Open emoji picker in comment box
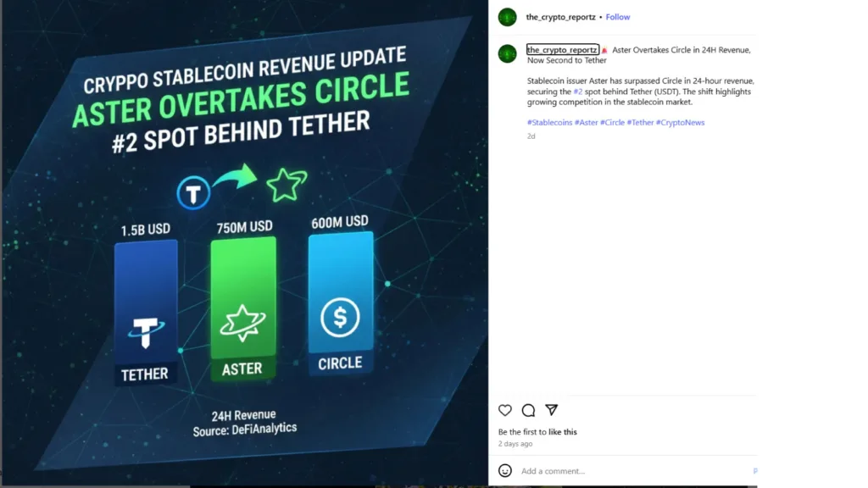This screenshot has width=868, height=488. [x=505, y=470]
